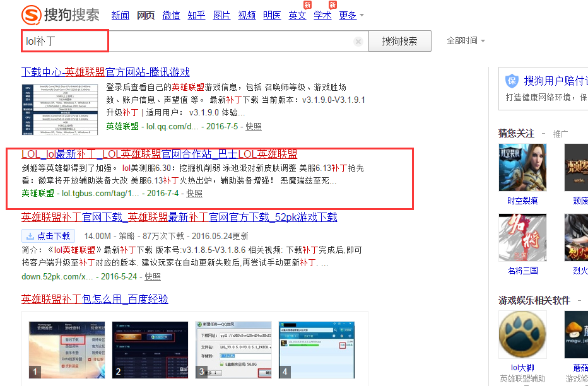This screenshot has height=386, width=588.
Task: Open the 全部时间 time filter dropdown
Action: pos(466,40)
